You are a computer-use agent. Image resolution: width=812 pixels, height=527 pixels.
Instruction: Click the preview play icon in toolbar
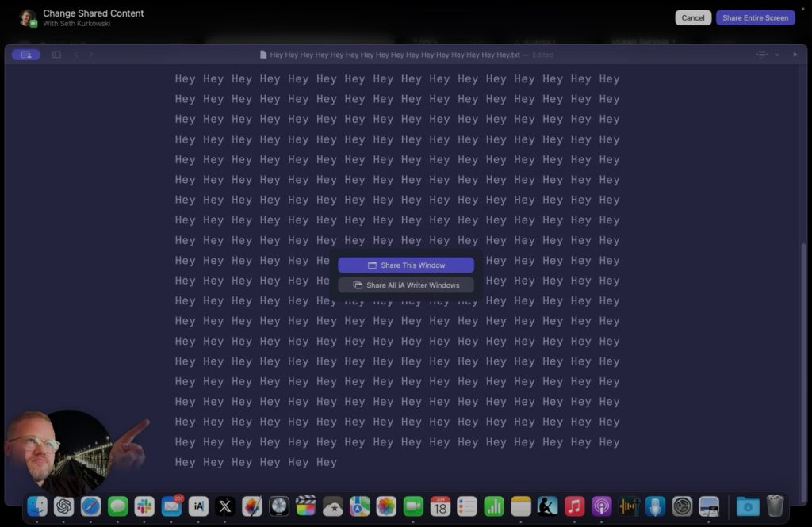click(795, 55)
